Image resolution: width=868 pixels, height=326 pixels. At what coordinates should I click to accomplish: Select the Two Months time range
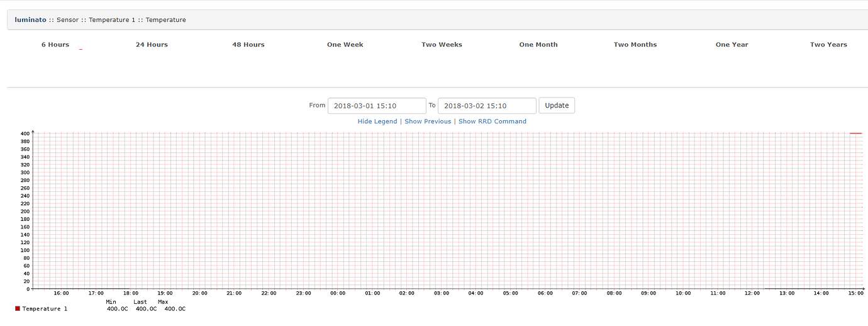point(635,45)
